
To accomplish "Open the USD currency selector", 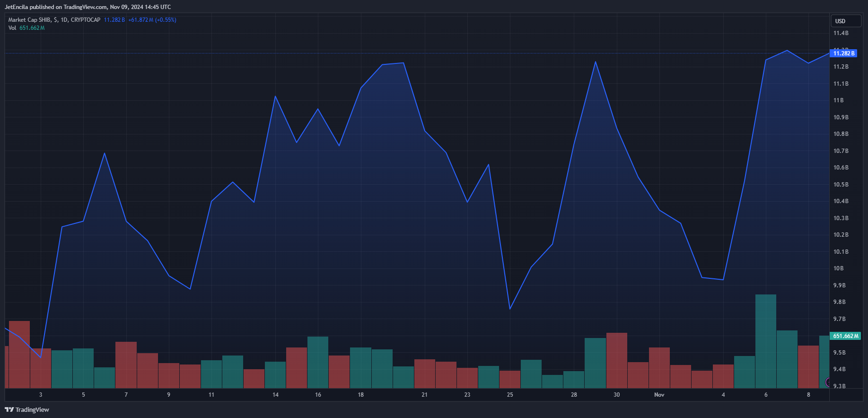I will click(845, 21).
